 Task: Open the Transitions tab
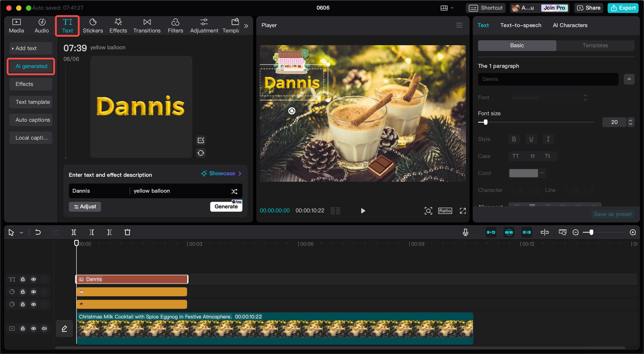click(147, 26)
